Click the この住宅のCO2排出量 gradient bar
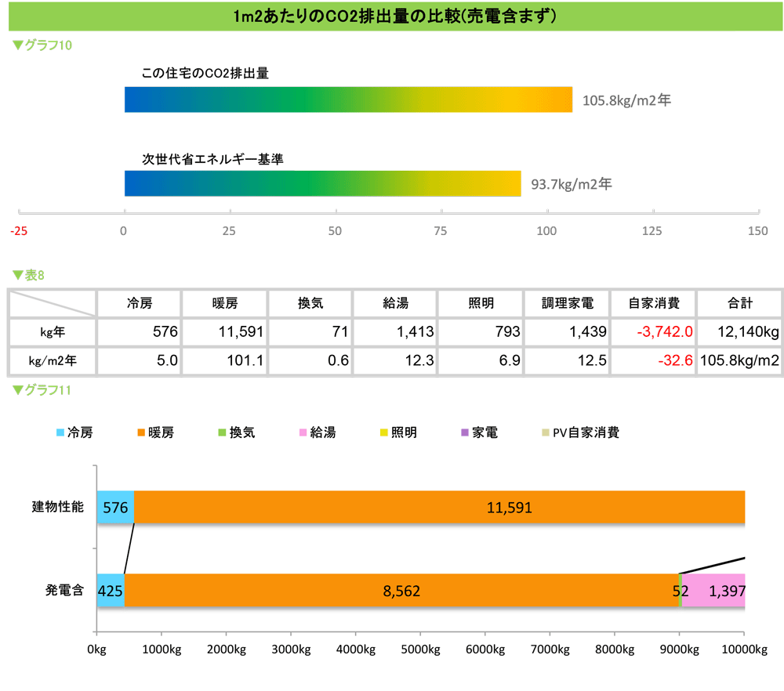This screenshot has width=784, height=691. 349,99
